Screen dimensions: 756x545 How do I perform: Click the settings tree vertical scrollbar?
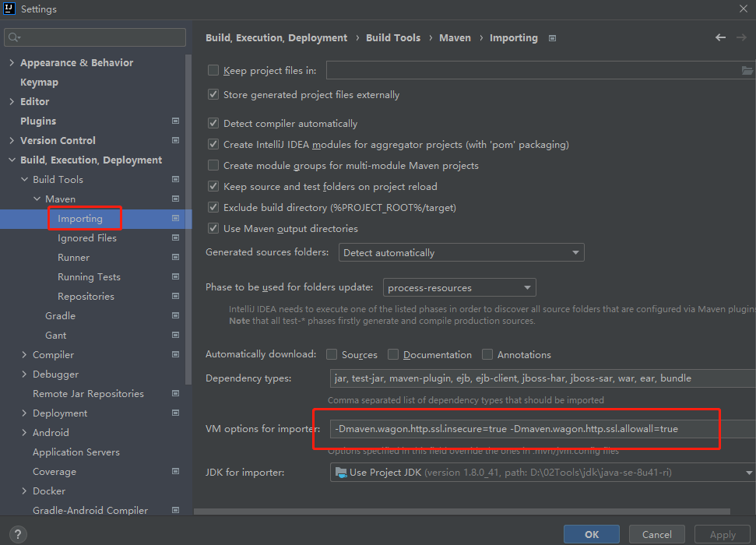coord(188,220)
